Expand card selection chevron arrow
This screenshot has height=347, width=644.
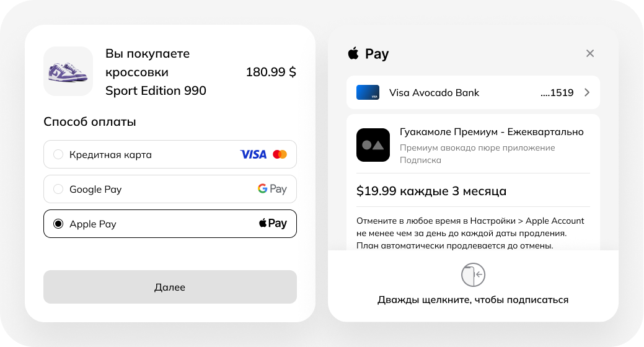587,93
